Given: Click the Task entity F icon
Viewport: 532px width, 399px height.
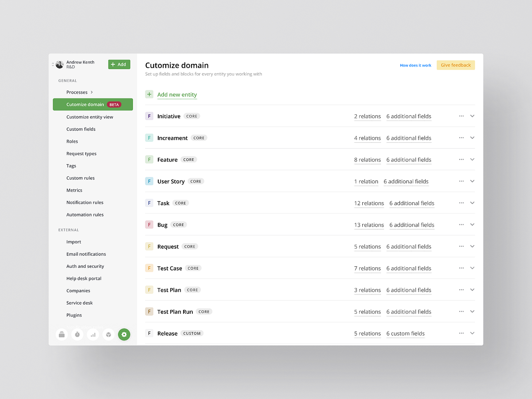Looking at the screenshot, I should coord(149,203).
